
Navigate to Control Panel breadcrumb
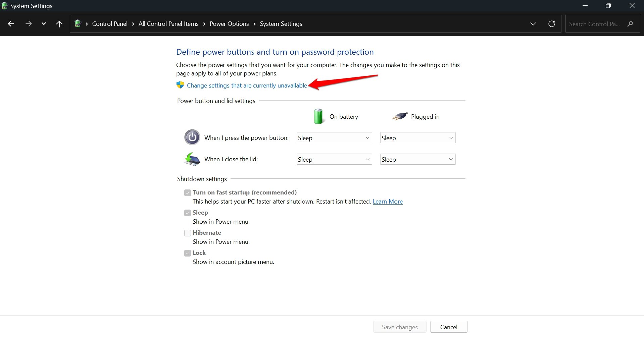pyautogui.click(x=110, y=24)
